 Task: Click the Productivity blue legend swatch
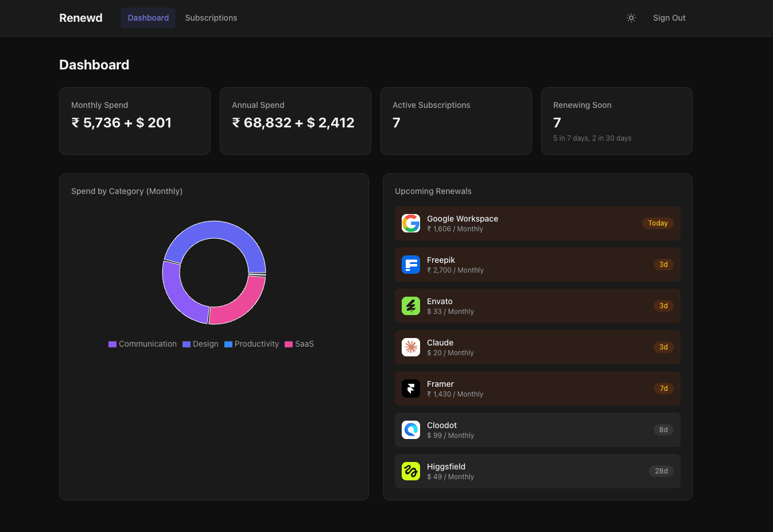[228, 344]
